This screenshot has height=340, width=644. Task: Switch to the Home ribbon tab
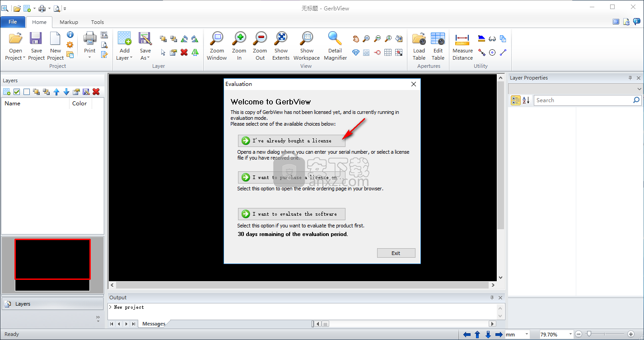pos(39,22)
